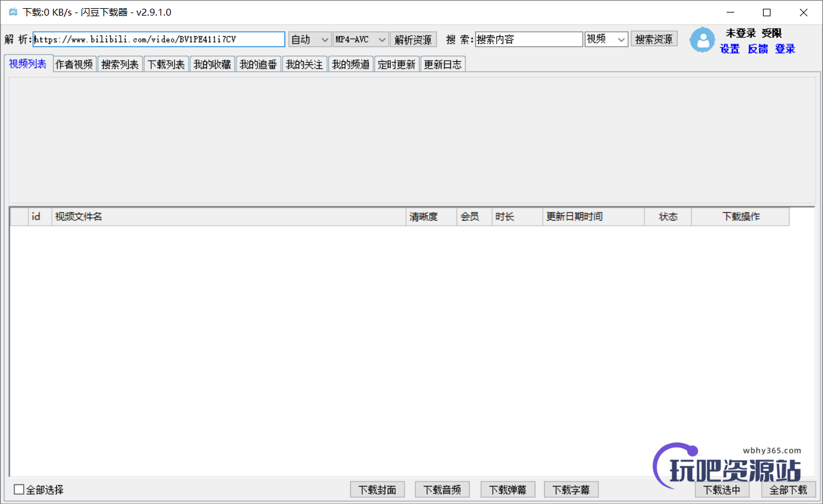Click the 清晰度 column header
Screen dimensions: 823x504
tap(432, 216)
